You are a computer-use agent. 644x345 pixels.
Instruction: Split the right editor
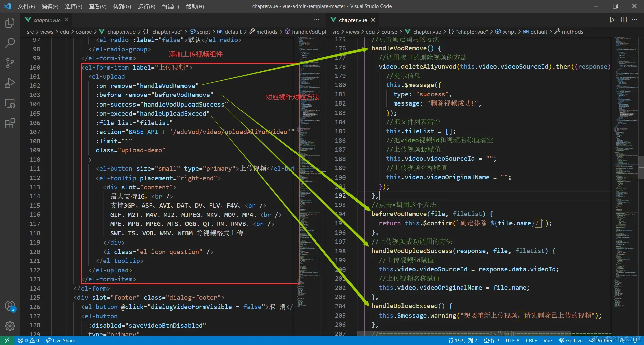[x=624, y=20]
